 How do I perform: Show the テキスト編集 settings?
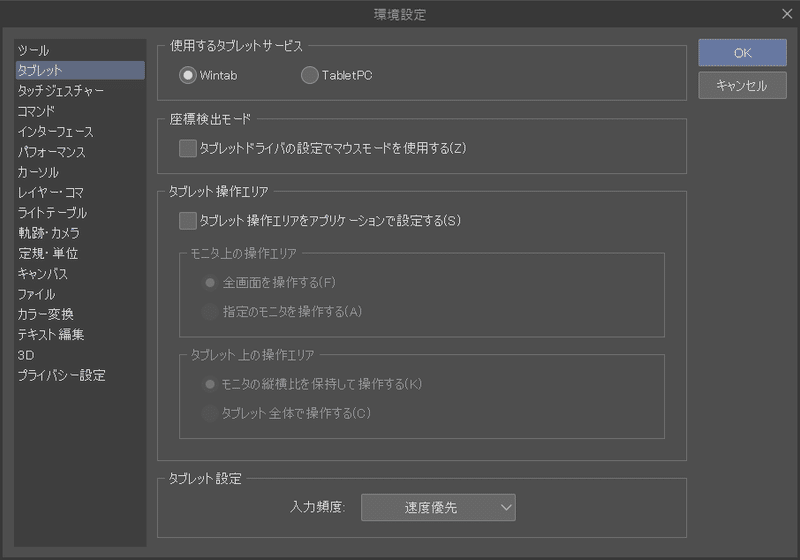click(80, 335)
